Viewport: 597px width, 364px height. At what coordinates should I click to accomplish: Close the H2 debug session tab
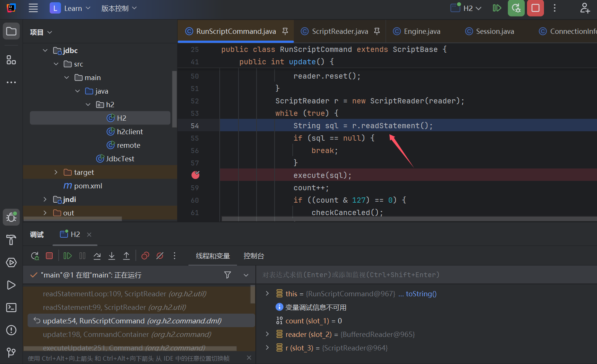tap(89, 234)
